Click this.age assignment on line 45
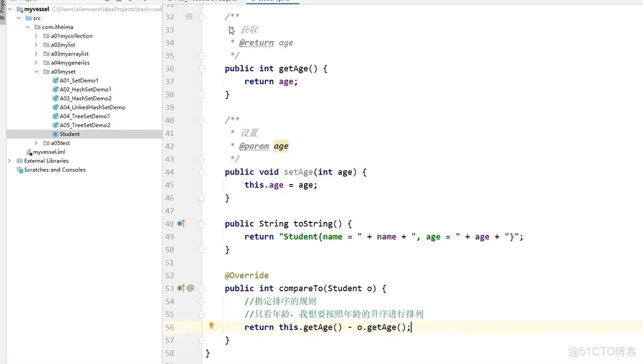 tap(264, 185)
